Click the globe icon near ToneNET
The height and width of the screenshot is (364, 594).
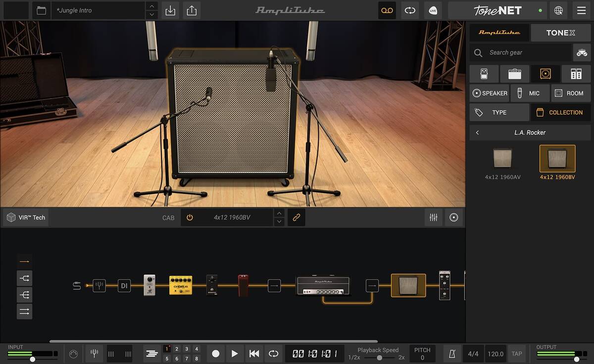[558, 10]
